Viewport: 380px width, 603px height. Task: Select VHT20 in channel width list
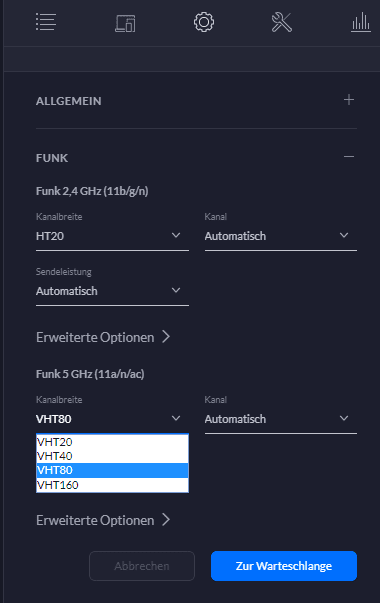click(112, 442)
